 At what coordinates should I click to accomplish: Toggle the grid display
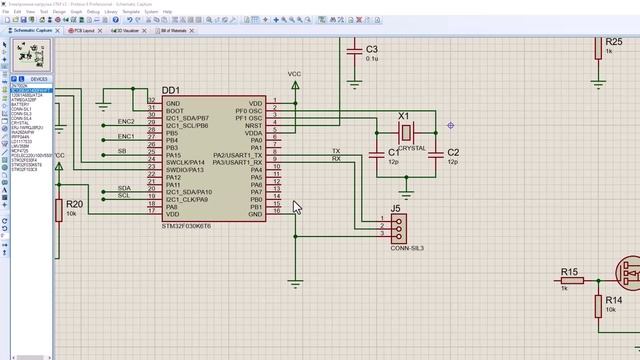click(255, 20)
